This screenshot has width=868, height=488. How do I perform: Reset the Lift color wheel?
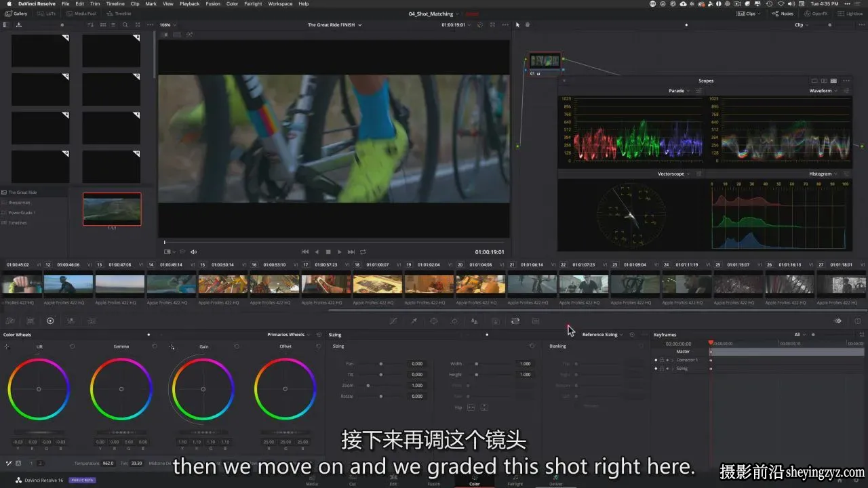coord(72,346)
